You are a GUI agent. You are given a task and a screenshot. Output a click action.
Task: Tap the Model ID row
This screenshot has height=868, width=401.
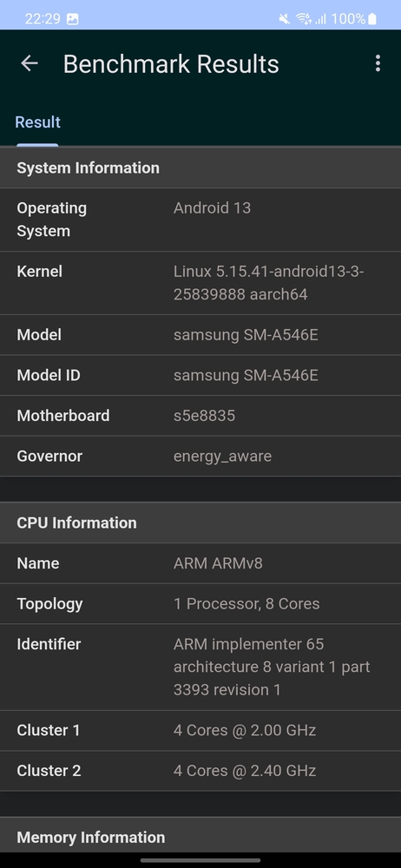pos(200,375)
